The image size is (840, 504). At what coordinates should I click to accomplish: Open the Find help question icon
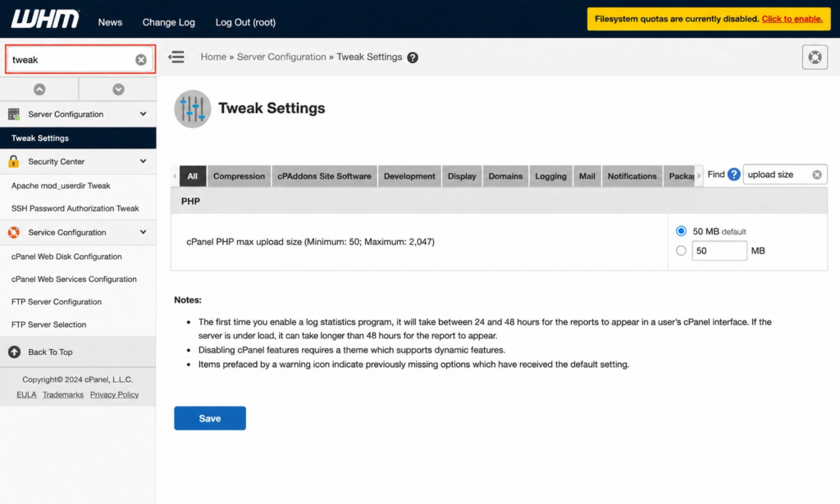pyautogui.click(x=734, y=175)
